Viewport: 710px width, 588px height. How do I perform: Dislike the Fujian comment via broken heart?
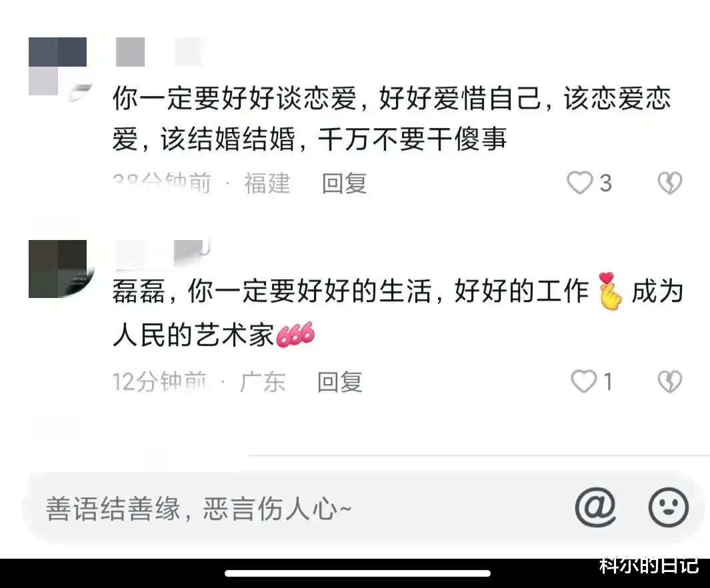tap(670, 183)
